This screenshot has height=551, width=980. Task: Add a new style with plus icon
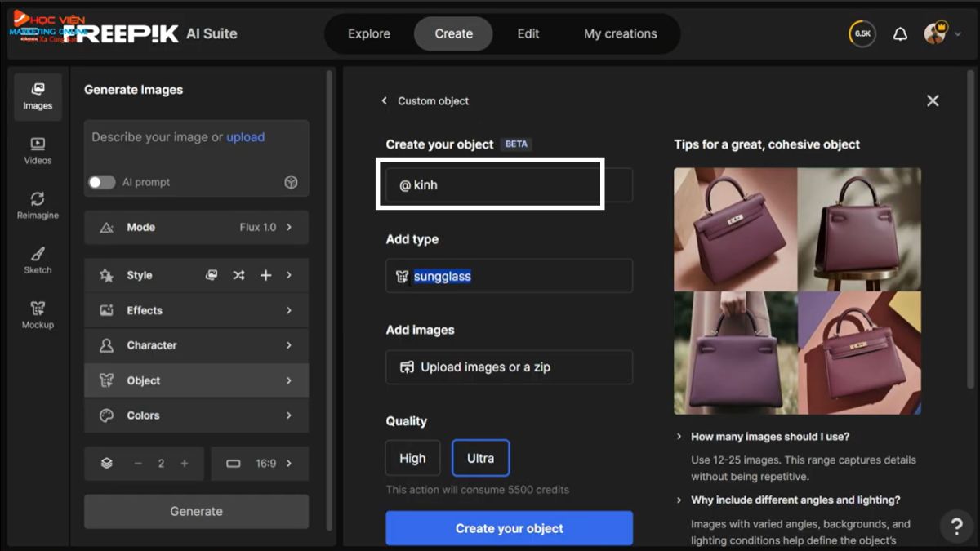pos(265,276)
